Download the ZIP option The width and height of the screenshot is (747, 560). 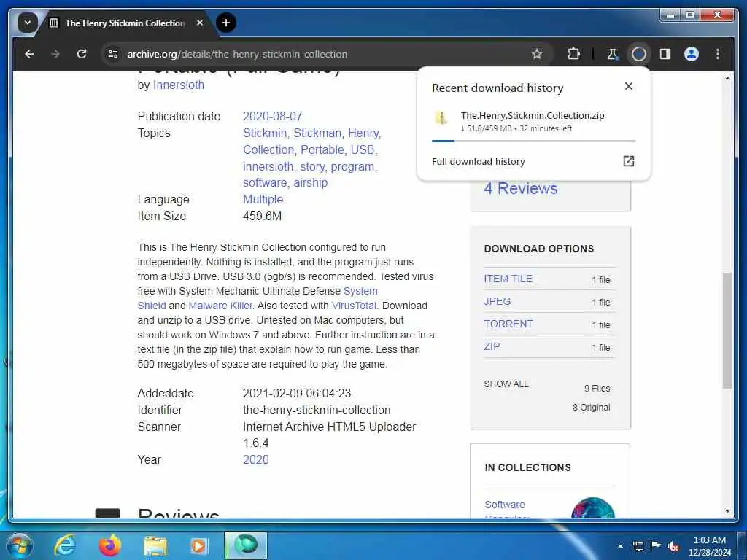coord(492,346)
